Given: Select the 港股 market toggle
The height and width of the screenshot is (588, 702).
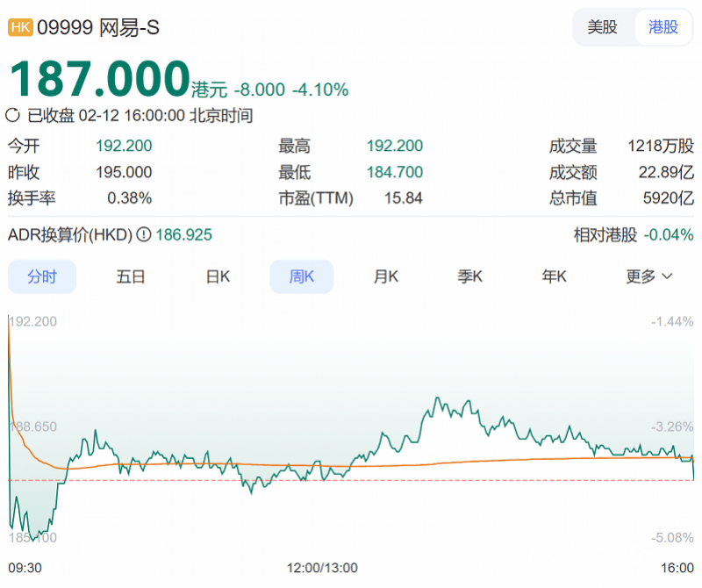Looking at the screenshot, I should [663, 27].
